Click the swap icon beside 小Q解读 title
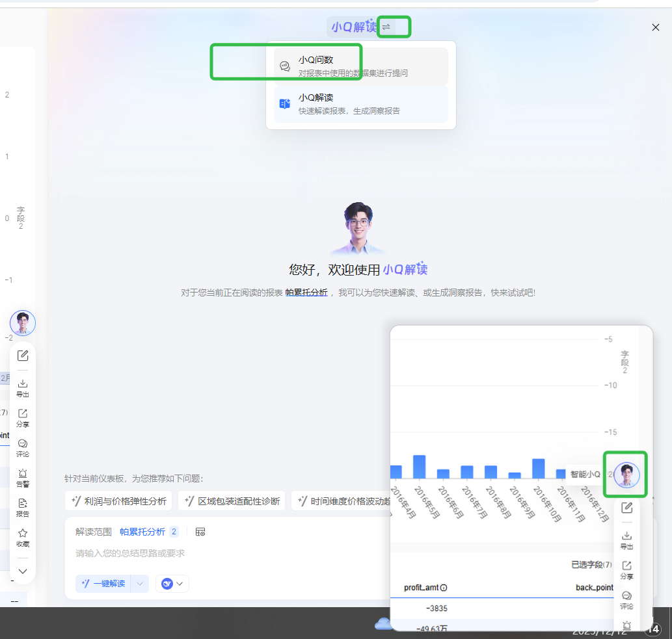The image size is (672, 639). coord(386,27)
